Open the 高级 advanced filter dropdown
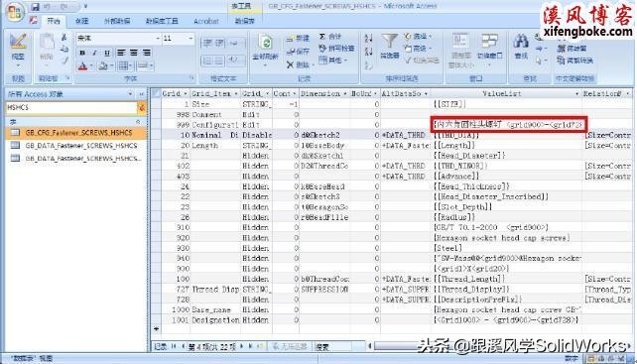 [x=418, y=49]
